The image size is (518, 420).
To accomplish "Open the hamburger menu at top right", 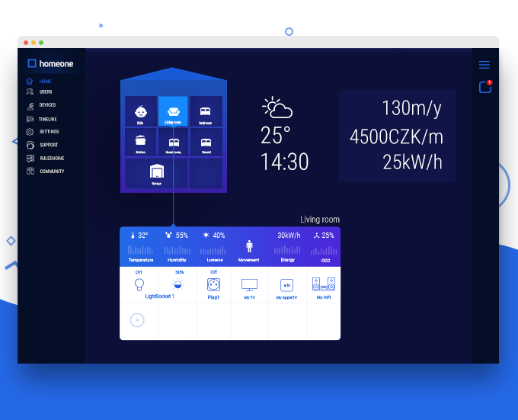I will pyautogui.click(x=484, y=65).
